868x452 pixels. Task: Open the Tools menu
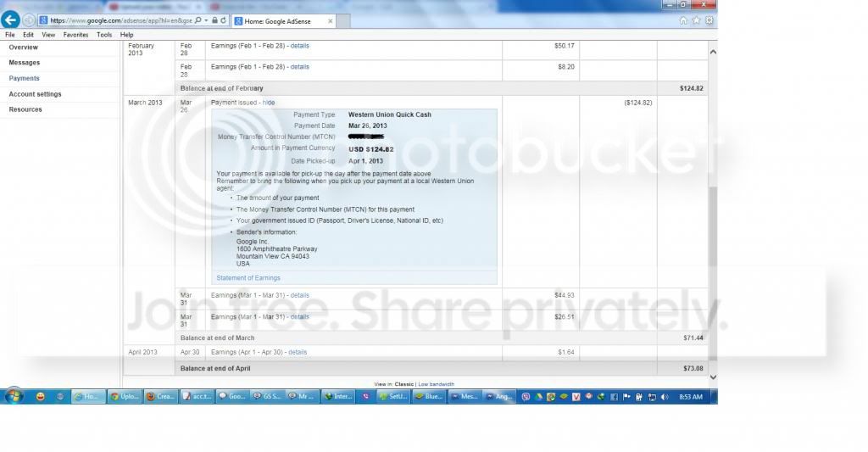[104, 34]
